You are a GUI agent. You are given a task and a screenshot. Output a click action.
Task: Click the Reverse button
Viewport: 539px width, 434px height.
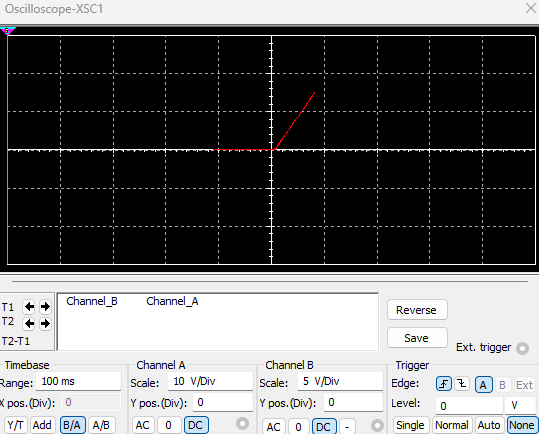[417, 310]
